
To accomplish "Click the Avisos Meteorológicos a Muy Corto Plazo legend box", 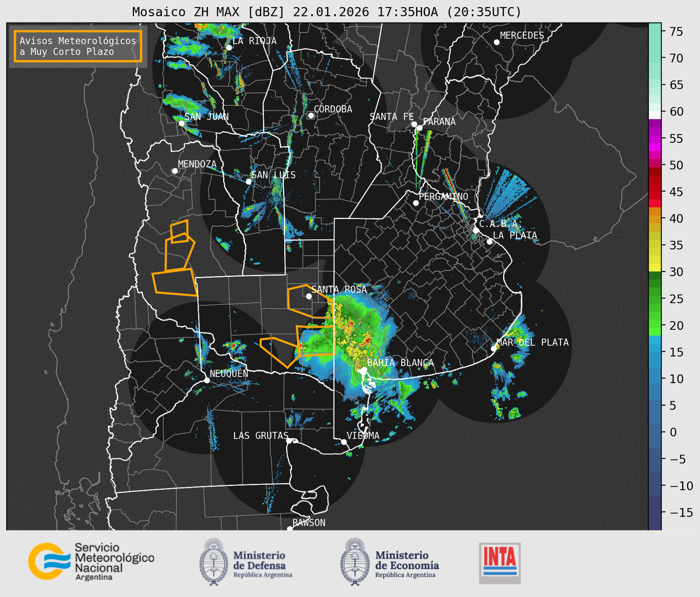I will coord(78,46).
